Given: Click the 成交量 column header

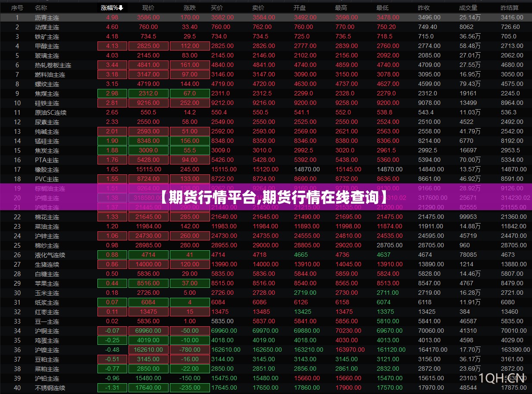Looking at the screenshot, I should (x=469, y=8).
